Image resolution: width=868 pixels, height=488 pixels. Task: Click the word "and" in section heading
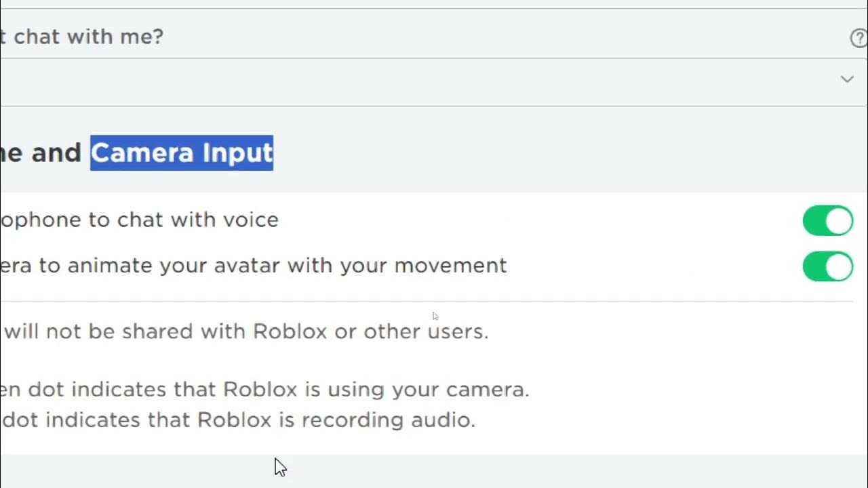(56, 153)
